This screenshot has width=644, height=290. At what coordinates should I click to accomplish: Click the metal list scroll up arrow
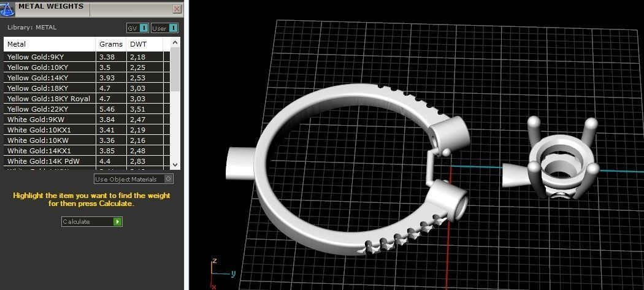(x=175, y=42)
